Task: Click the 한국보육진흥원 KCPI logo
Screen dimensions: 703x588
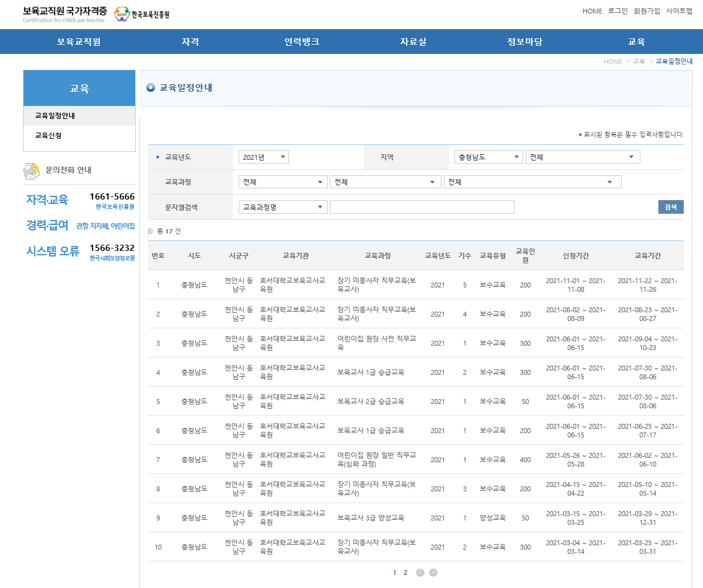Action: click(142, 14)
